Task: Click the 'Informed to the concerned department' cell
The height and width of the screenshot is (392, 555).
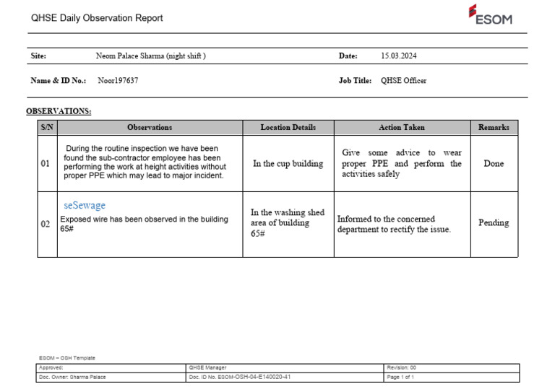Action: point(394,224)
